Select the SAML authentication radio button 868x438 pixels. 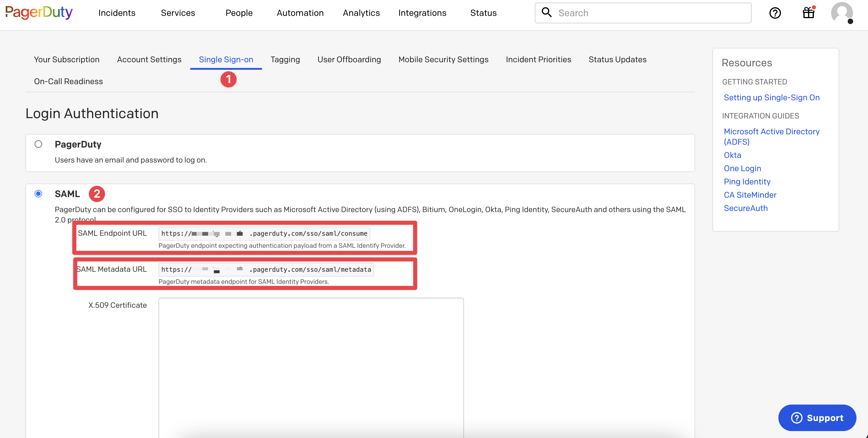(x=38, y=194)
